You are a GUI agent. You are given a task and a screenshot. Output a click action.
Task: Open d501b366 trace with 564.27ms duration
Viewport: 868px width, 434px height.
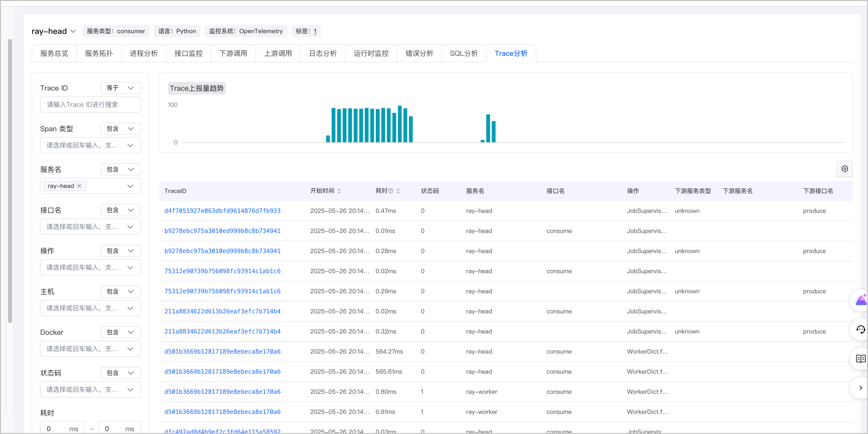[222, 352]
